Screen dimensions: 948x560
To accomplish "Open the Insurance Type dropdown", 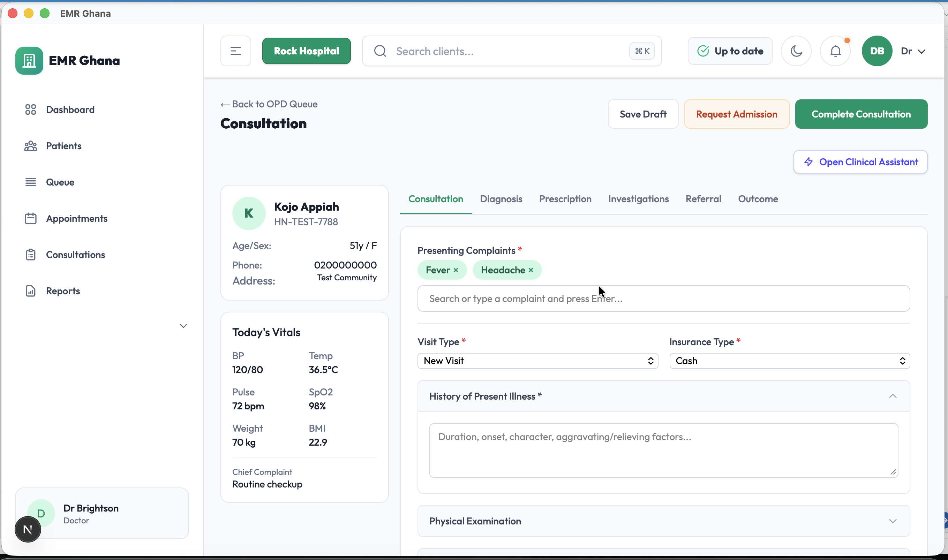I will tap(789, 361).
